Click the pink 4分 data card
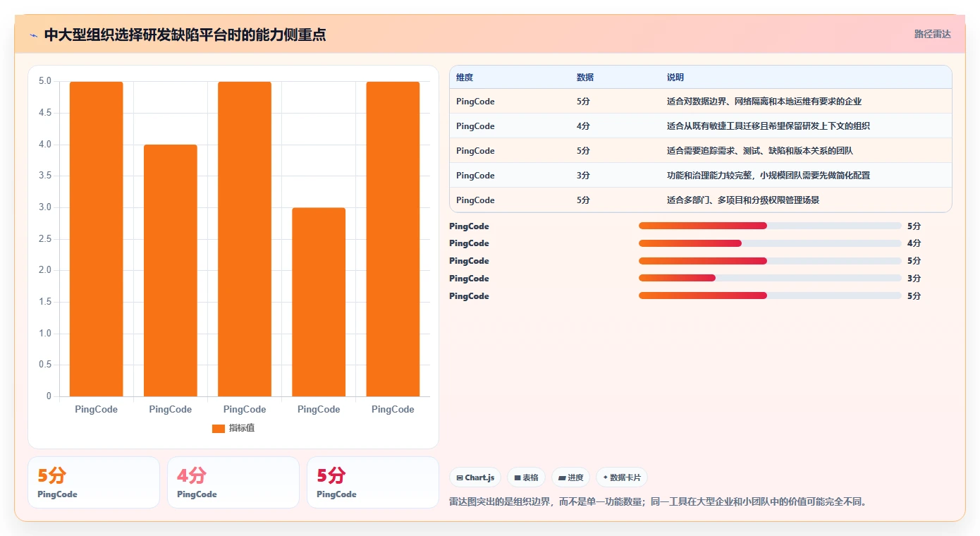This screenshot has width=980, height=536. [x=233, y=482]
